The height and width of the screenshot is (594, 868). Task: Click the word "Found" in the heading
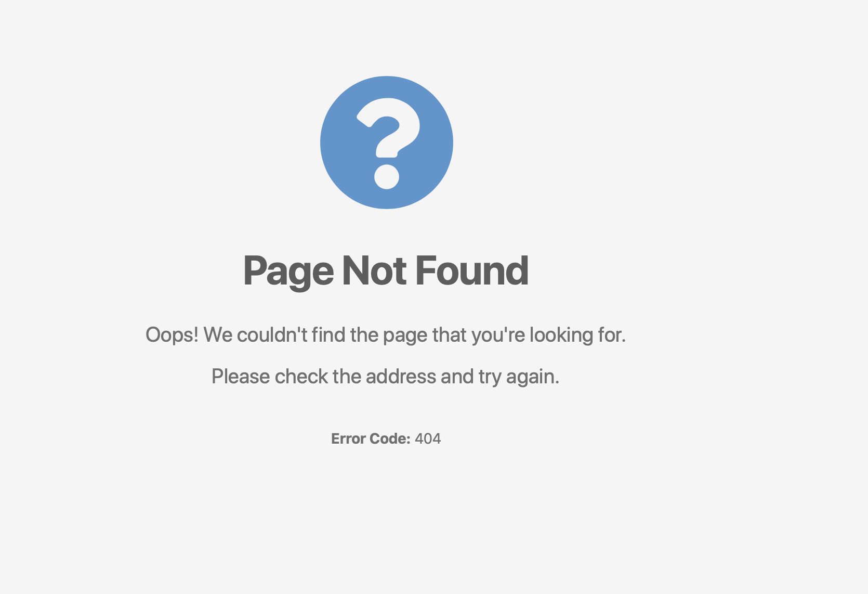coord(472,270)
